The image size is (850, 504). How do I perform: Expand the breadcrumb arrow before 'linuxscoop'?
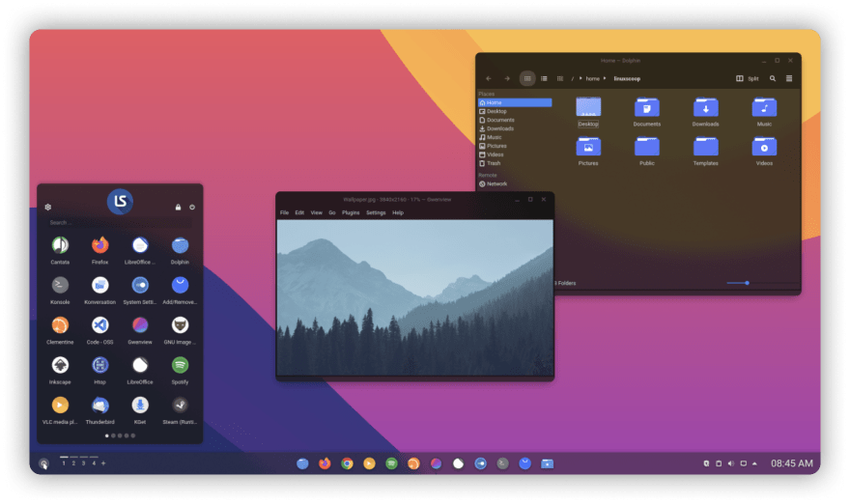[605, 78]
